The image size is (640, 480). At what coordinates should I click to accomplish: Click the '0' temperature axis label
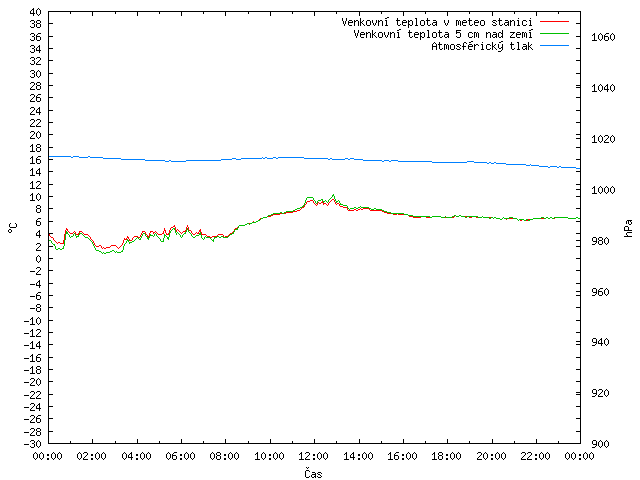coord(38,259)
